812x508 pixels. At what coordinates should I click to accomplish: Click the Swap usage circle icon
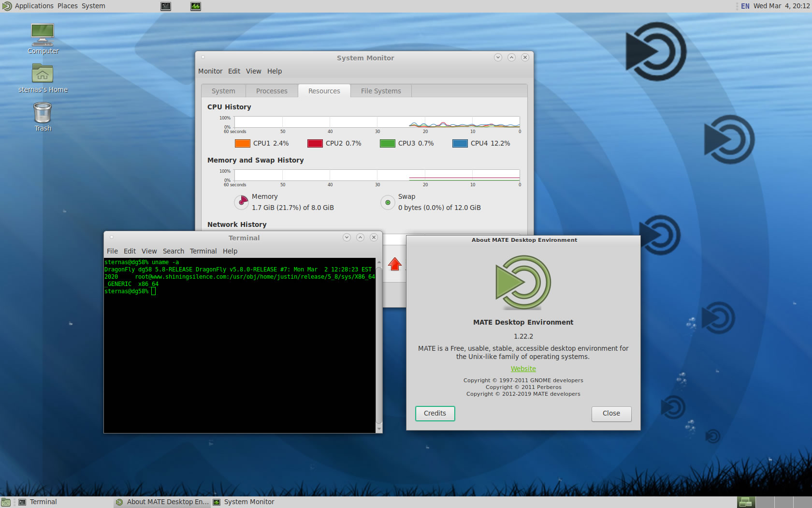(388, 202)
